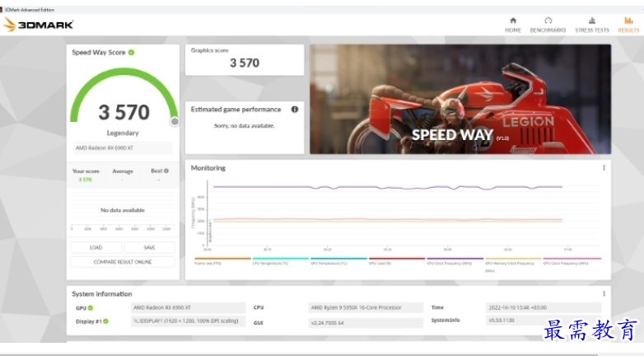The width and height of the screenshot is (644, 356).
Task: Open the Estimated game performance info icon
Action: click(x=295, y=110)
